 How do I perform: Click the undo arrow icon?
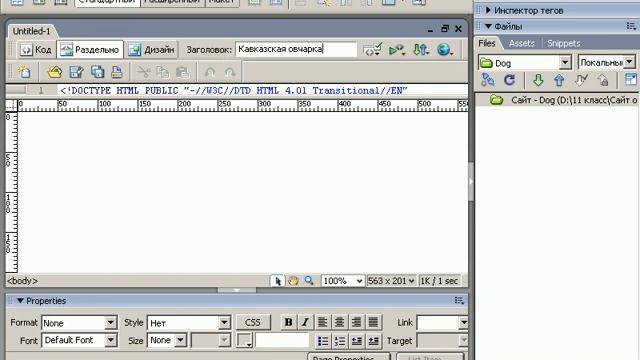[210, 72]
